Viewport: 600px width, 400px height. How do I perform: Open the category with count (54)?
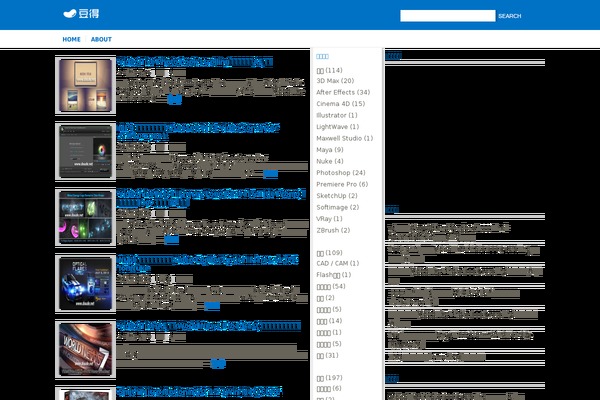(331, 286)
